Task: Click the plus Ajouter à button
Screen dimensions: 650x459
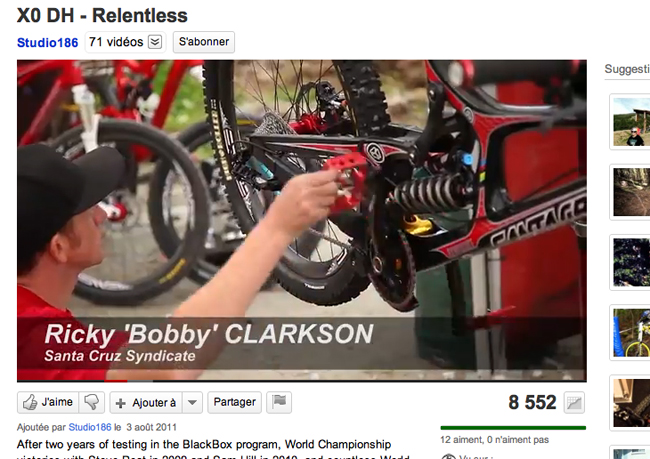Action: coord(146,403)
